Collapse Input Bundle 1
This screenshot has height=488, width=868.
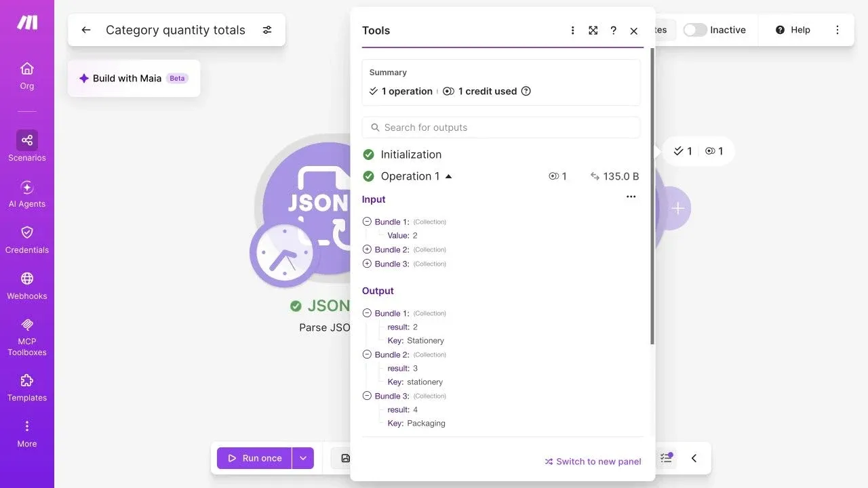pyautogui.click(x=367, y=222)
